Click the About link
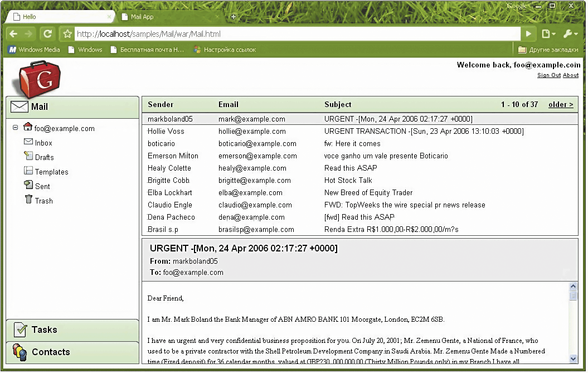Screen dimensions: 588x373 click(571, 75)
